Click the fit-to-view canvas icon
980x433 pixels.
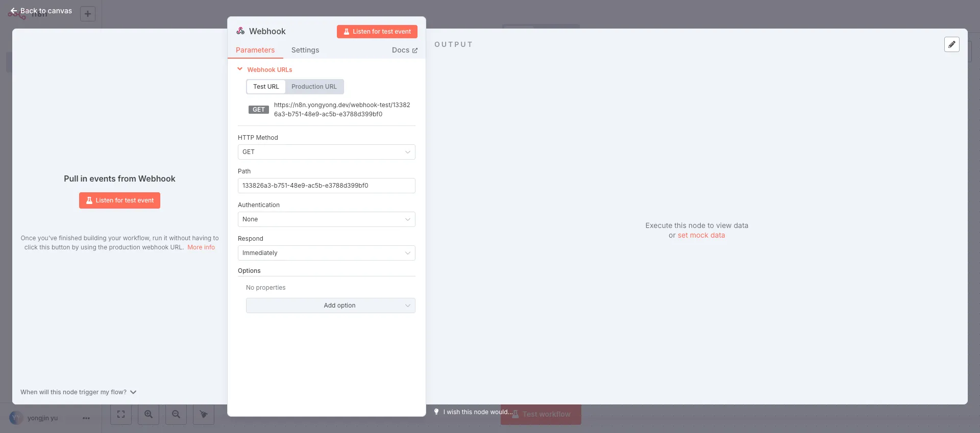coord(121,414)
